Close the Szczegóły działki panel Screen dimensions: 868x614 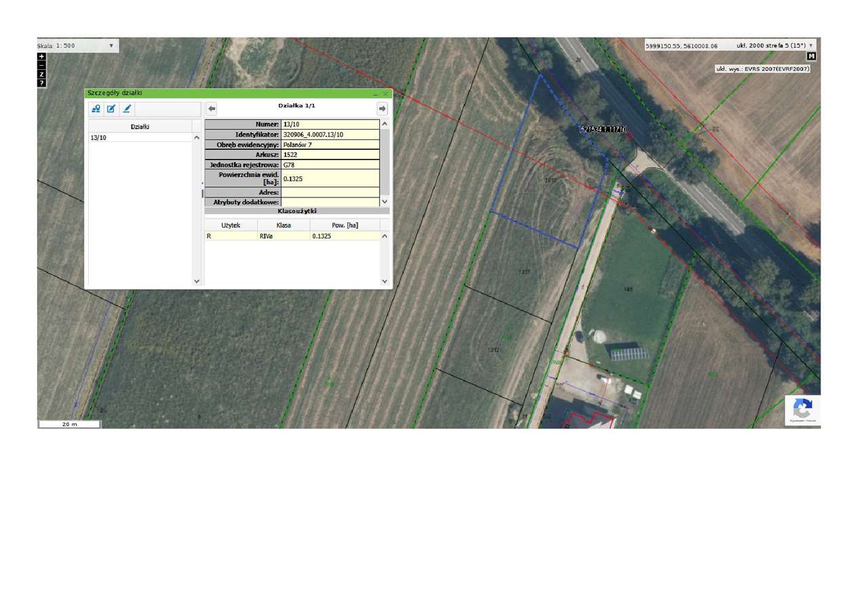click(386, 94)
